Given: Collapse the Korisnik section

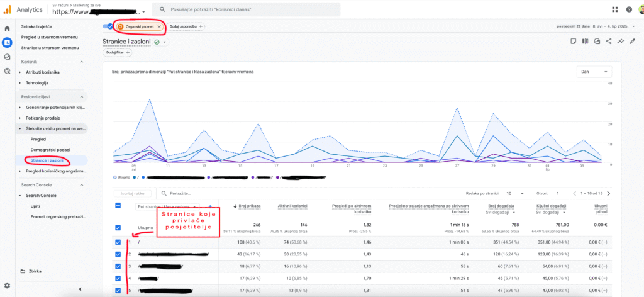Looking at the screenshot, I should click(x=81, y=62).
